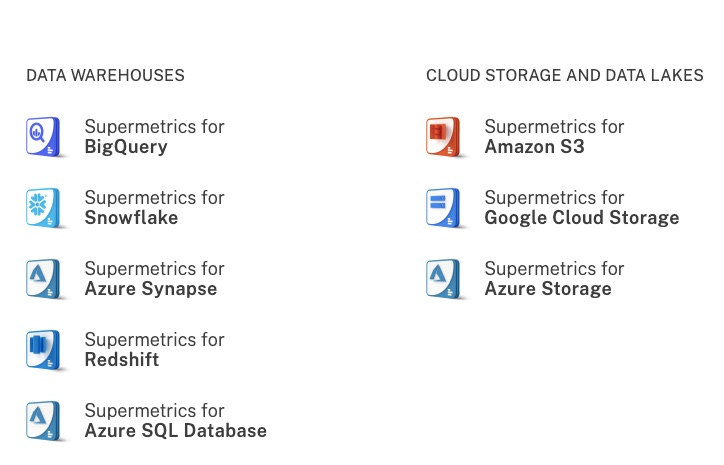The image size is (724, 465).
Task: Click the BigQuery product icon
Action: 43,137
